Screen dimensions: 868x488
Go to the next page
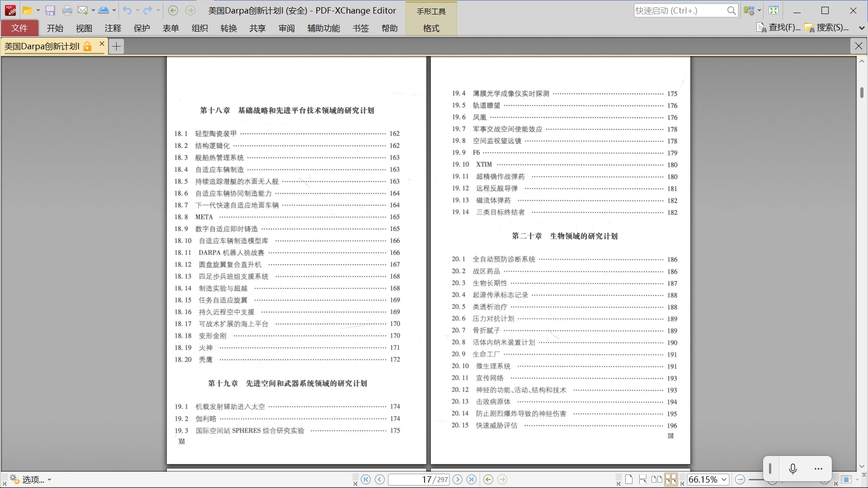click(x=458, y=479)
